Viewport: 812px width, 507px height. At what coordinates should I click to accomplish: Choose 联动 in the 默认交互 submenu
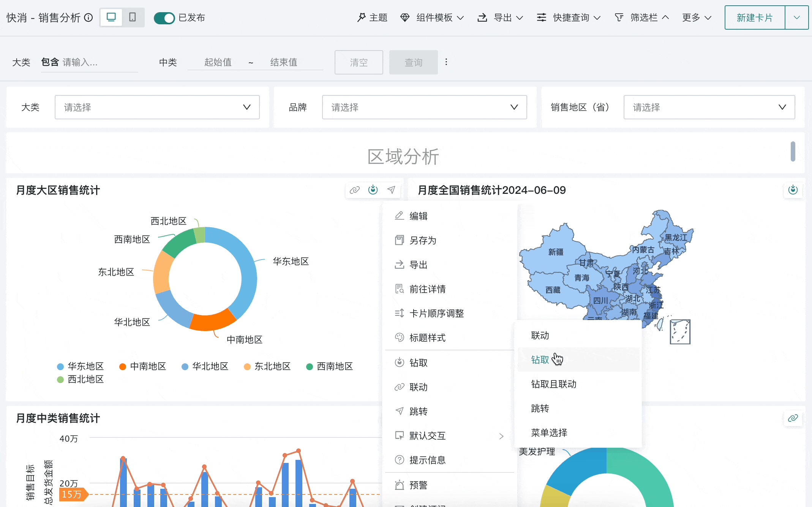click(578, 335)
